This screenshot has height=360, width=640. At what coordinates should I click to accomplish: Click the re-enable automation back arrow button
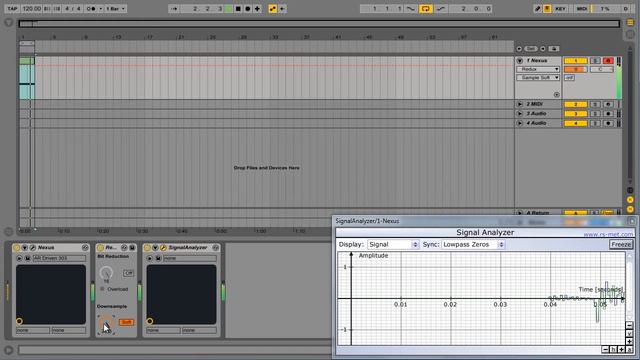coord(282,9)
